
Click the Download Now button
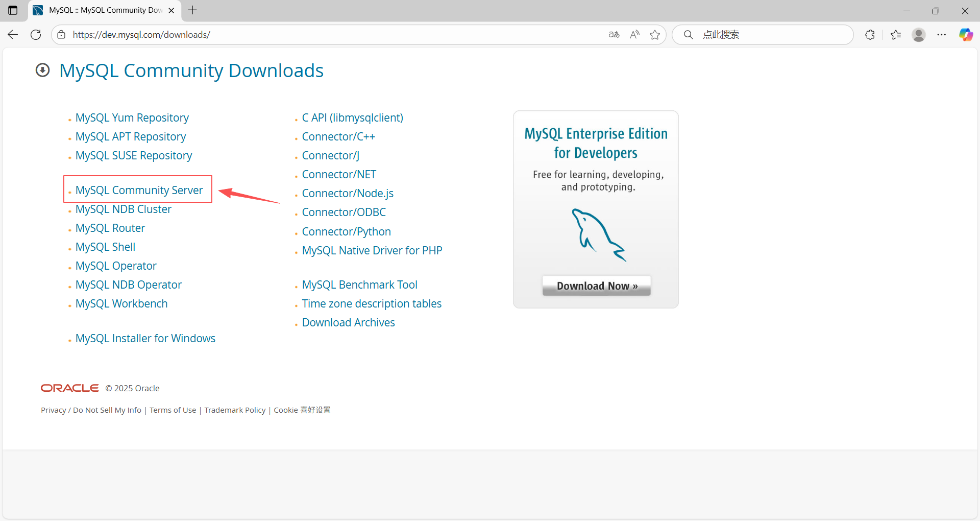[597, 286]
